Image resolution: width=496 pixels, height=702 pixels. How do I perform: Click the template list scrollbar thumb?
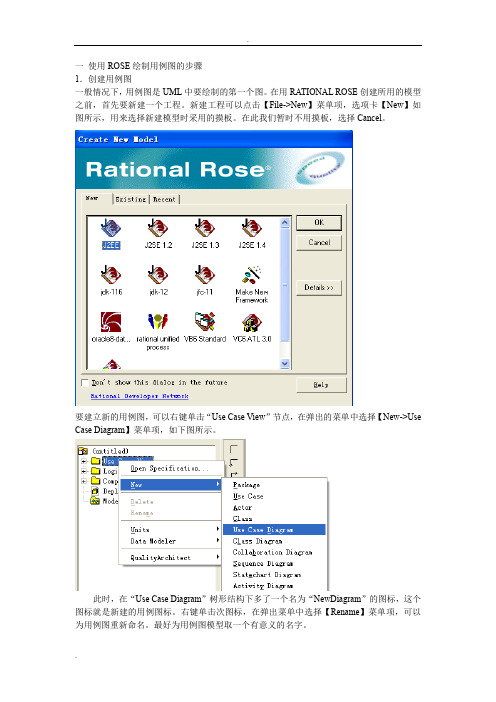(x=285, y=285)
